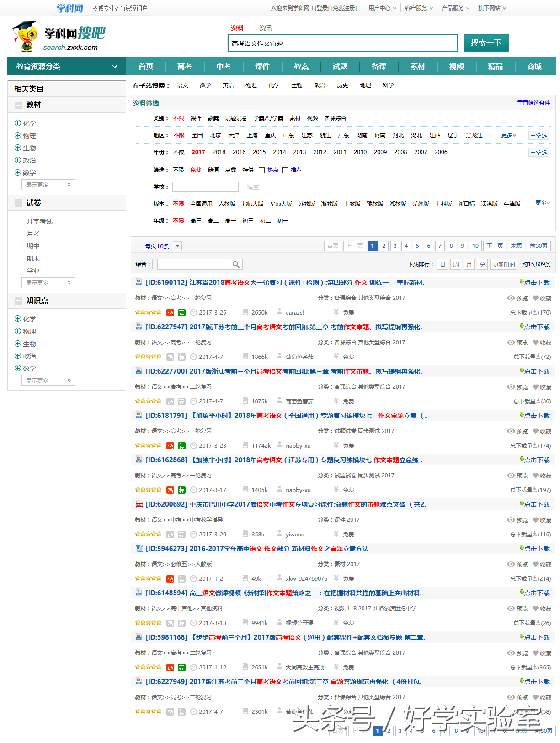Select 高三 in the 年级 filter
The height and width of the screenshot is (743, 560).
[x=196, y=221]
